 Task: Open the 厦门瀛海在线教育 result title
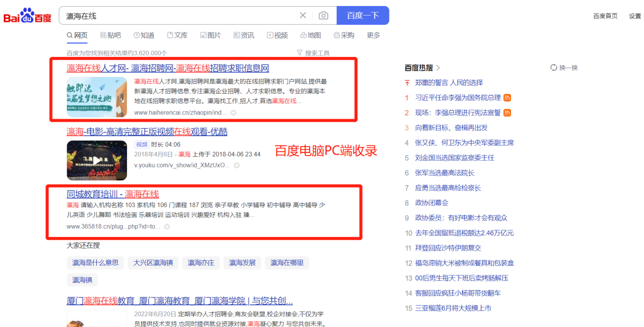(x=180, y=300)
